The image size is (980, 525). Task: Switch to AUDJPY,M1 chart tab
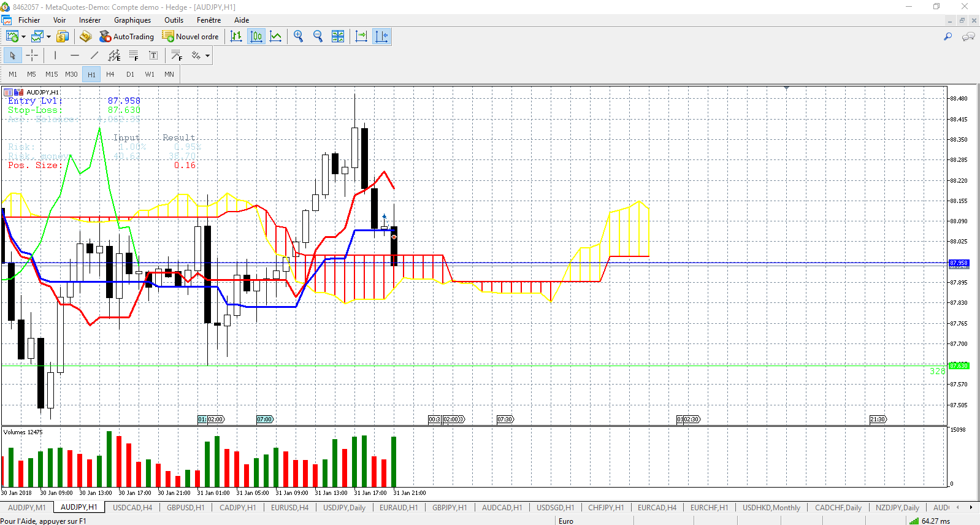tap(26, 507)
